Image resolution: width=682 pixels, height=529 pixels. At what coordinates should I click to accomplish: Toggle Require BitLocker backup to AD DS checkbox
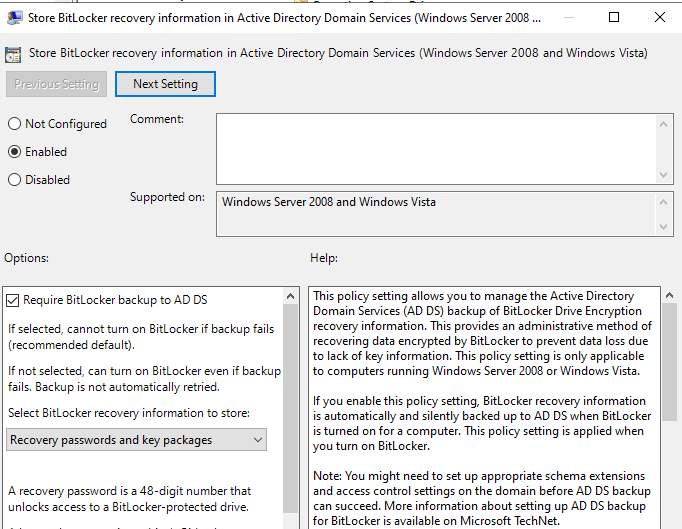[x=13, y=300]
